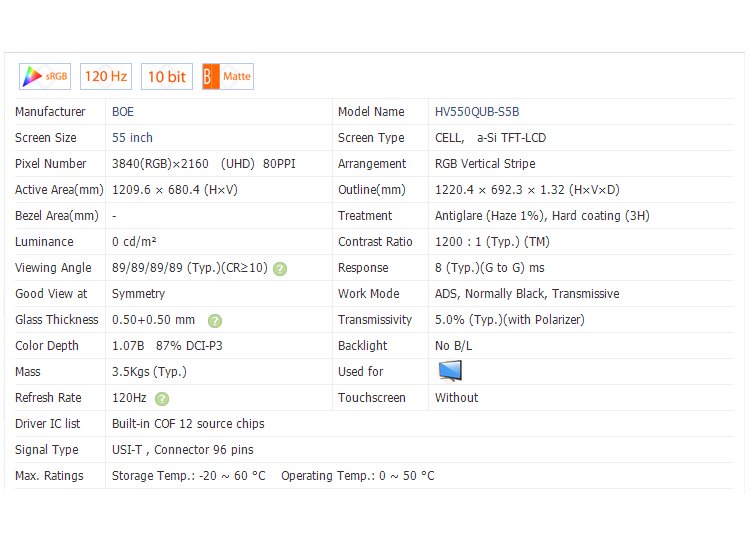Open help icon beside Viewing Angle value
Viewport: 750px width, 550px height.
280,268
